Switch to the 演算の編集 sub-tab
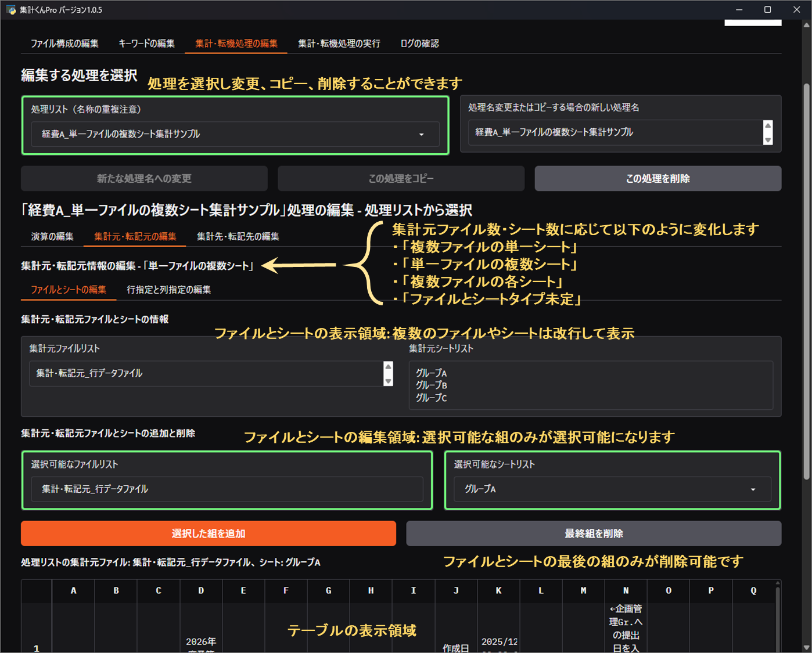The image size is (812, 653). (52, 236)
